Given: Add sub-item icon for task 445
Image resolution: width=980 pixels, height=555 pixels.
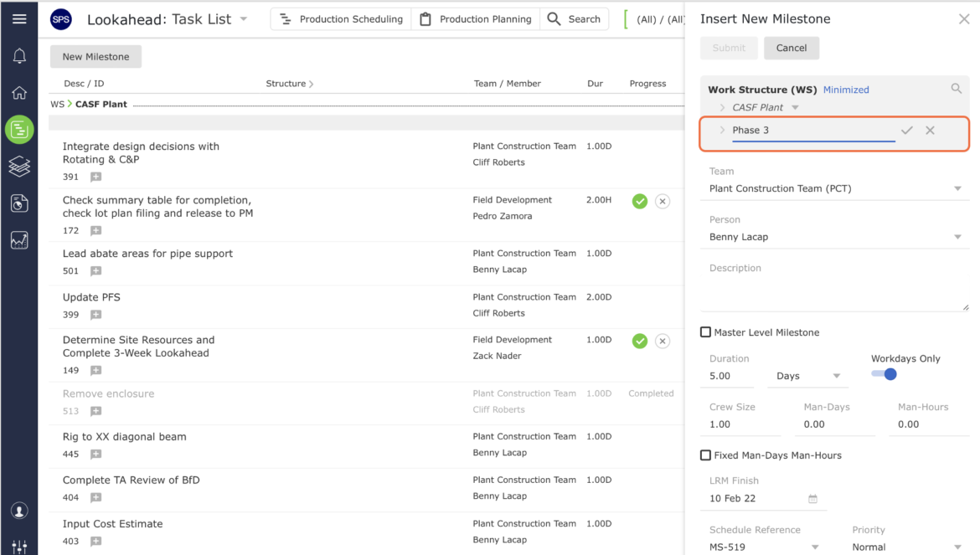Looking at the screenshot, I should [x=95, y=454].
